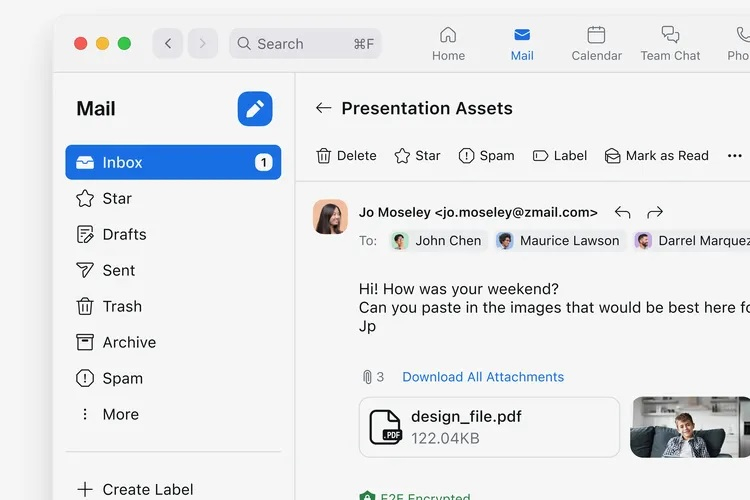Click the forward arrow icon
This screenshot has height=500, width=750.
coord(655,212)
